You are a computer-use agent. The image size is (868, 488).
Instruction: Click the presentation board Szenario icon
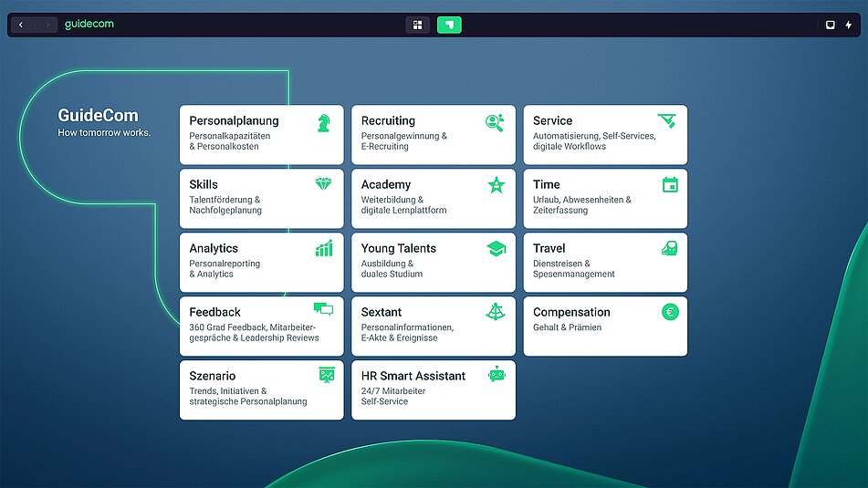327,375
